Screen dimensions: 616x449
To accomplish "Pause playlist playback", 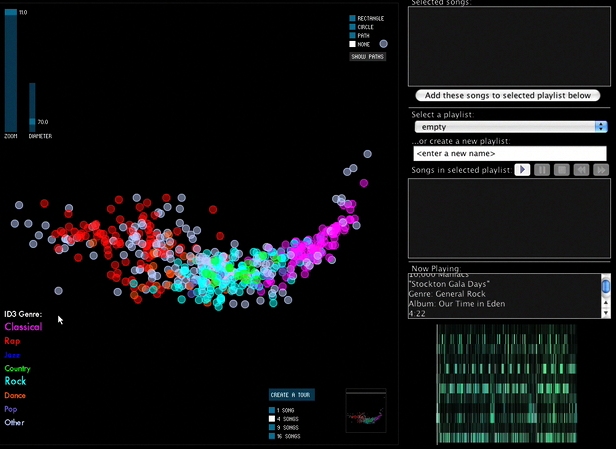I will coord(542,170).
